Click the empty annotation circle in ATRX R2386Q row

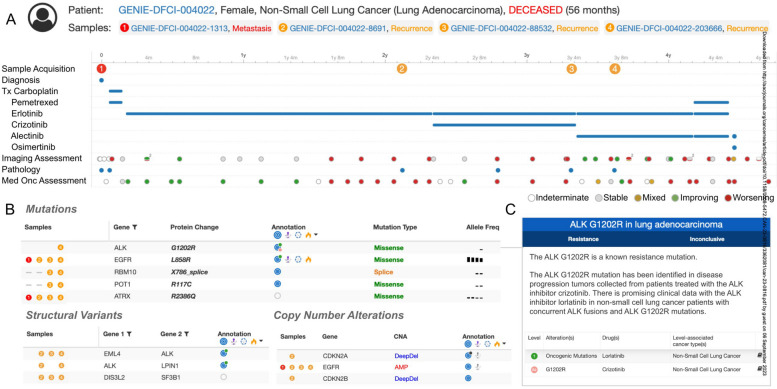tap(277, 296)
